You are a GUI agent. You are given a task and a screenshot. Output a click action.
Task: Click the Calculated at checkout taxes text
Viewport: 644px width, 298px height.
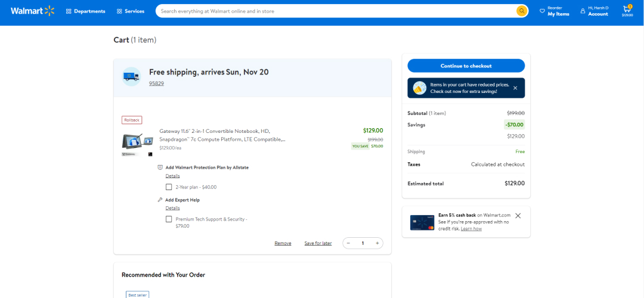(498, 164)
